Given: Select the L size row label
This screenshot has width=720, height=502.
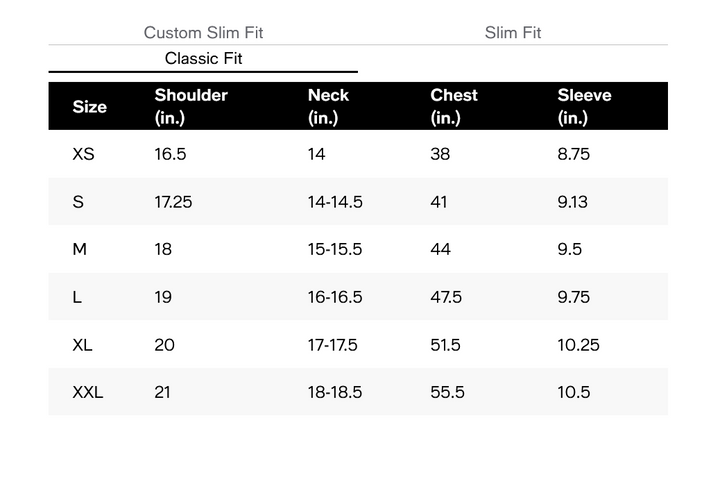Looking at the screenshot, I should pyautogui.click(x=77, y=297).
